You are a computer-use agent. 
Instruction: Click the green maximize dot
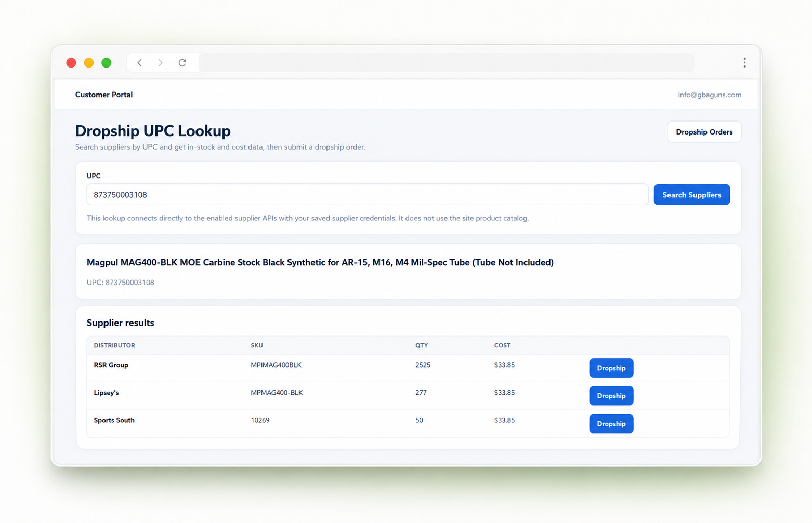[107, 63]
